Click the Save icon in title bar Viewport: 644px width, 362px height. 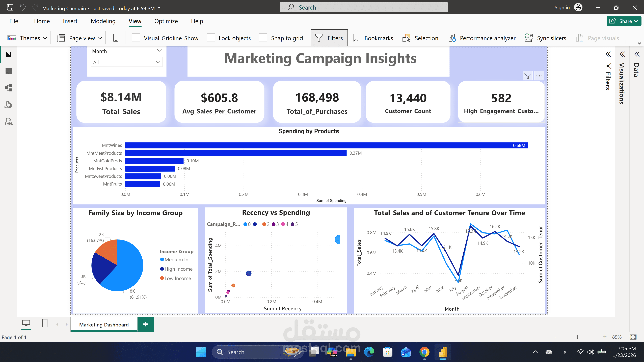click(10, 8)
